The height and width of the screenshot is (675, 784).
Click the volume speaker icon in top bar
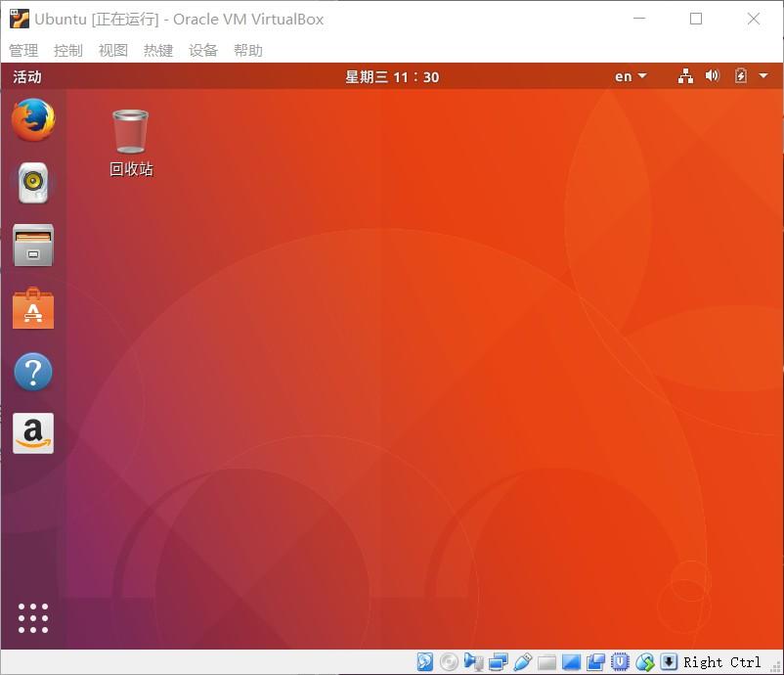point(712,76)
